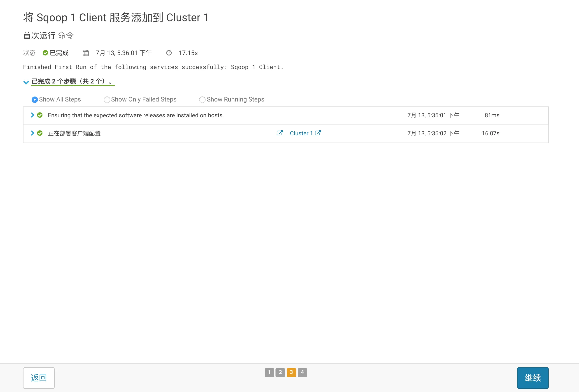Click the calendar start date icon
Image resolution: width=579 pixels, height=392 pixels.
[86, 53]
